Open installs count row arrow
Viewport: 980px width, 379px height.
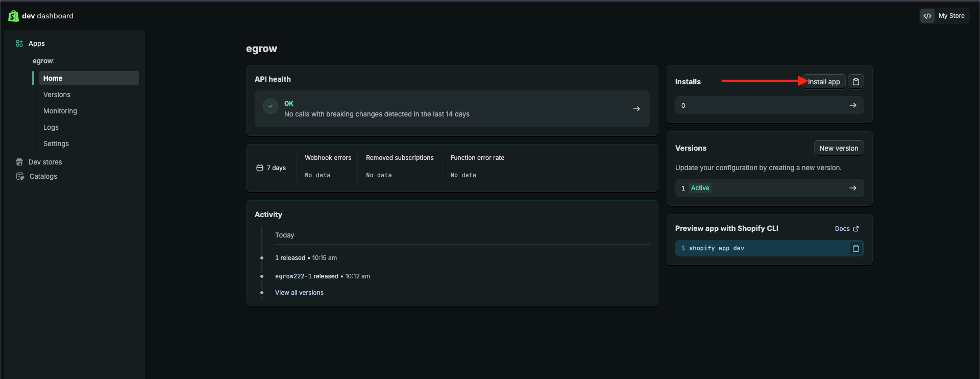[852, 105]
